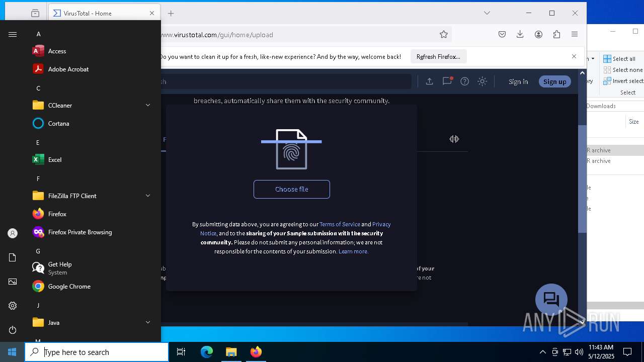Show hidden system tray icons
The height and width of the screenshot is (362, 644).
coord(542,352)
